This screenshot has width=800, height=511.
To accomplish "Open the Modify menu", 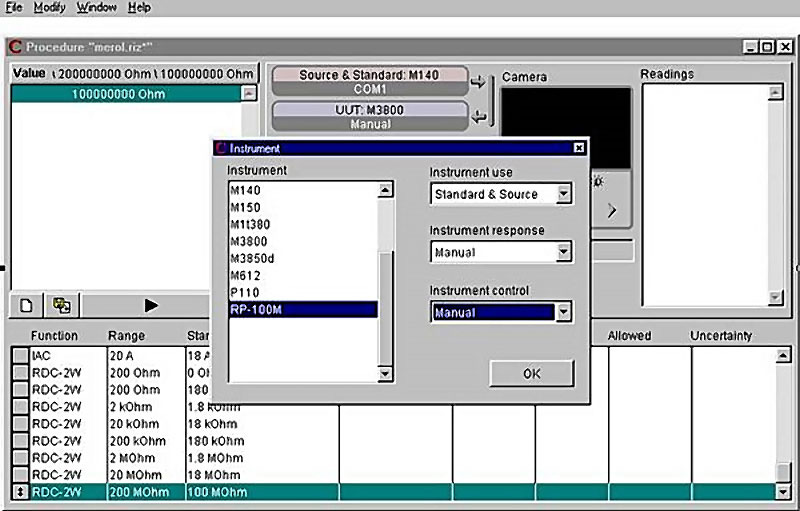I will click(x=49, y=8).
